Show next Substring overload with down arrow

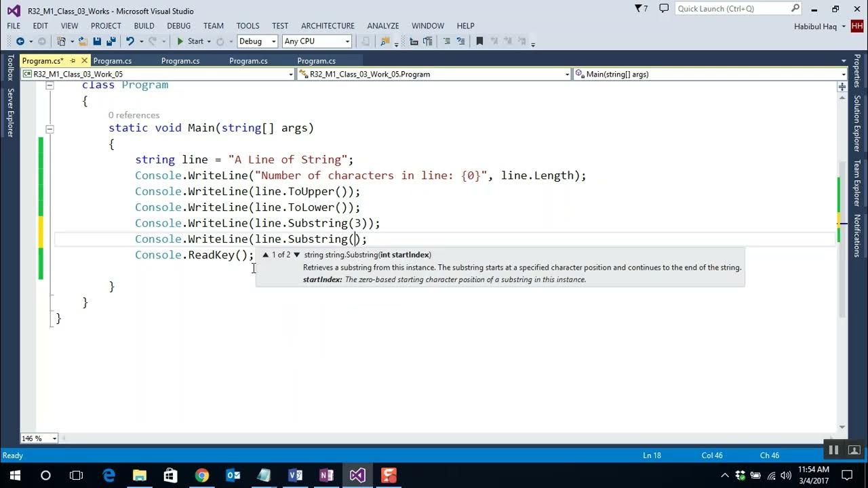tap(296, 255)
